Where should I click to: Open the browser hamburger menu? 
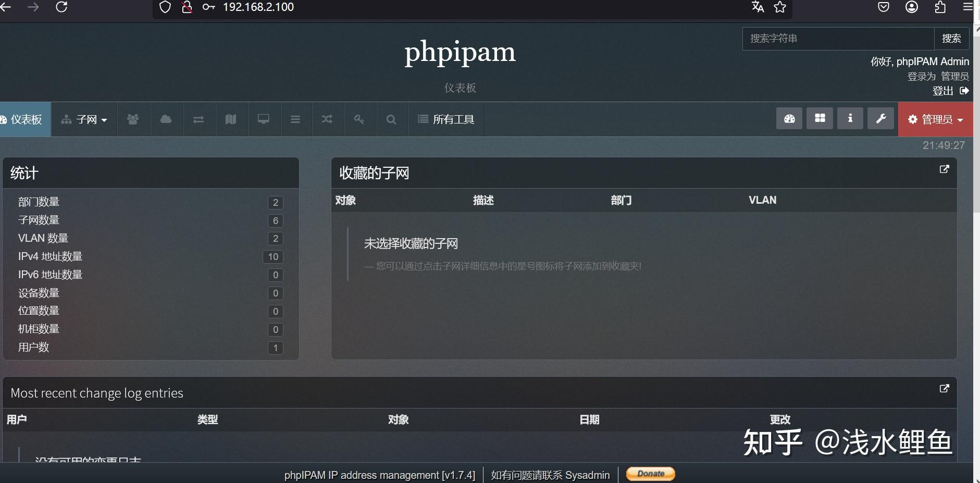click(x=969, y=7)
